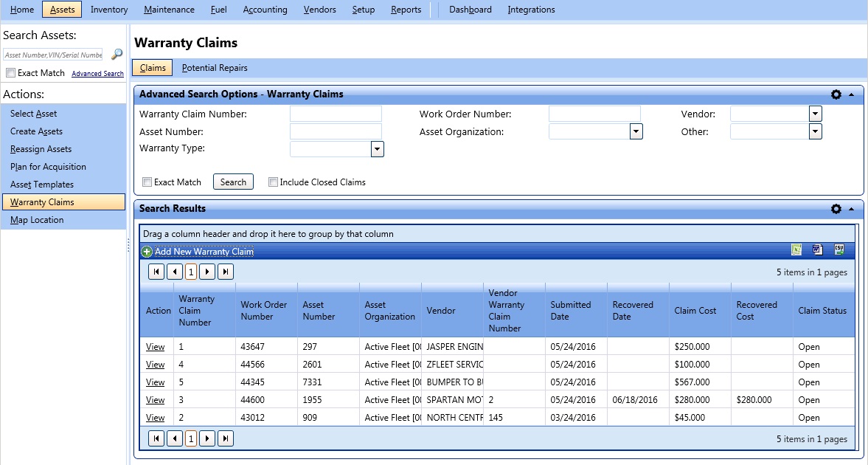
Task: Click the Work Order Number field
Action: (x=594, y=114)
